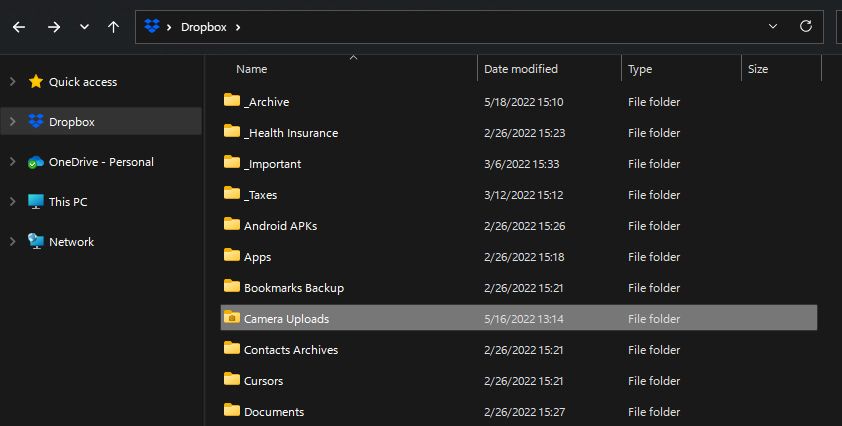Expand the Quick access tree node

click(x=12, y=82)
